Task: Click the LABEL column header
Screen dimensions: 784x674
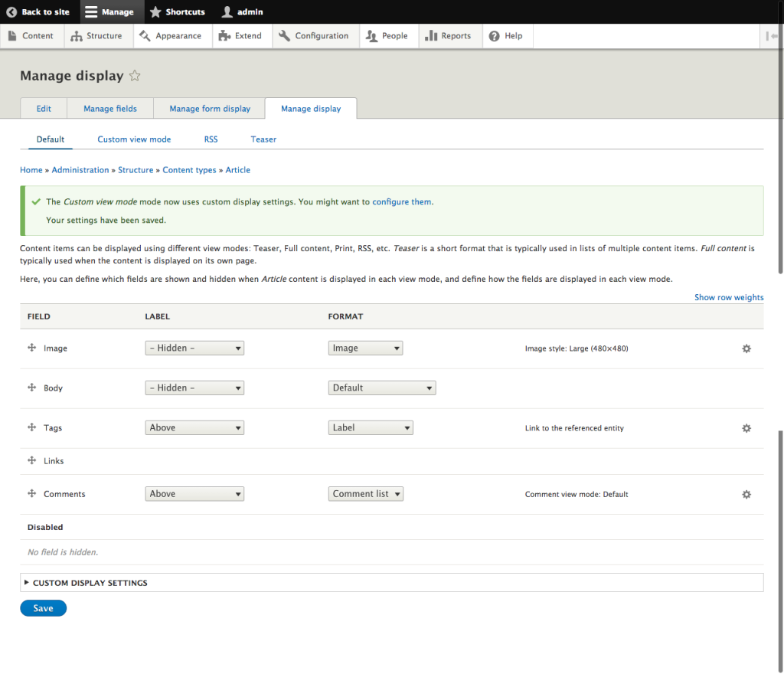Action: pyautogui.click(x=157, y=316)
